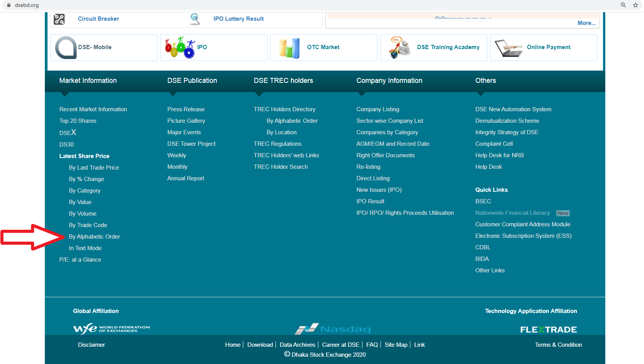
Task: Open Top 20 Shares
Action: [x=78, y=121]
